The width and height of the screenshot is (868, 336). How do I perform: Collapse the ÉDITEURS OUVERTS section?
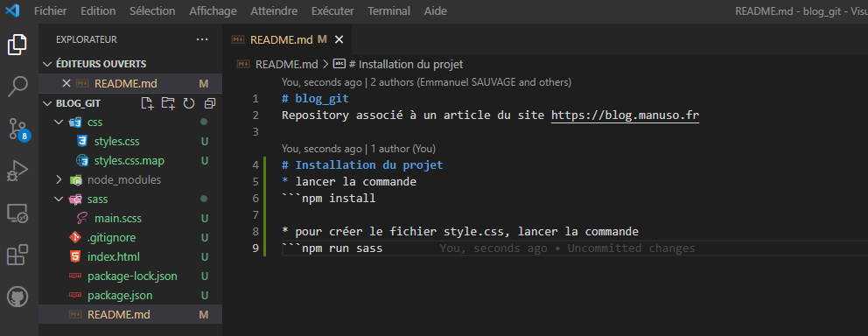(x=47, y=64)
